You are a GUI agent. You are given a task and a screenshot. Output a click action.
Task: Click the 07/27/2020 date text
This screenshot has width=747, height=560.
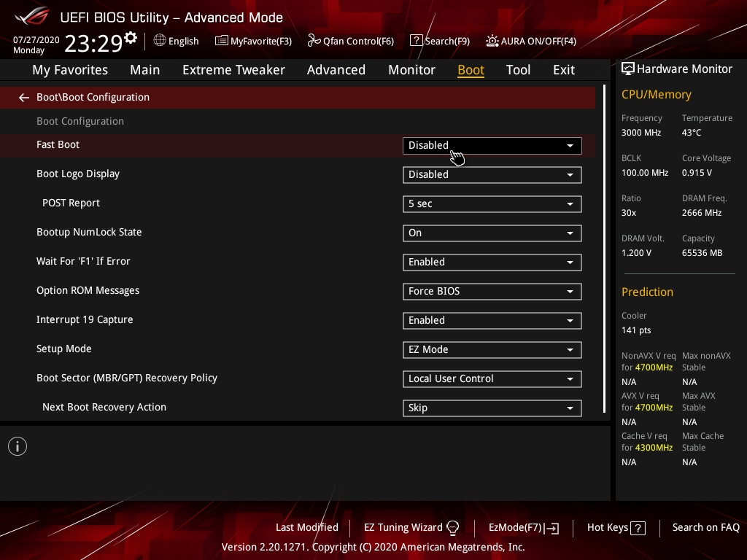coord(36,40)
